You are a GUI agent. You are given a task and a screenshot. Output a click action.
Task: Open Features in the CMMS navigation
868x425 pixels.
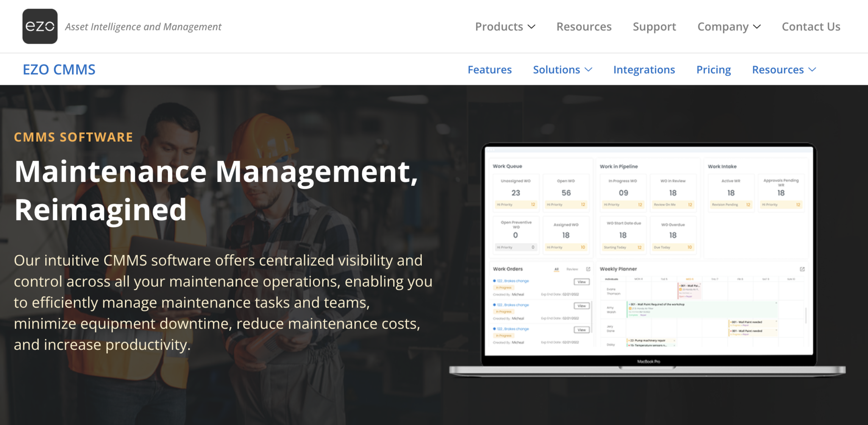click(x=490, y=70)
